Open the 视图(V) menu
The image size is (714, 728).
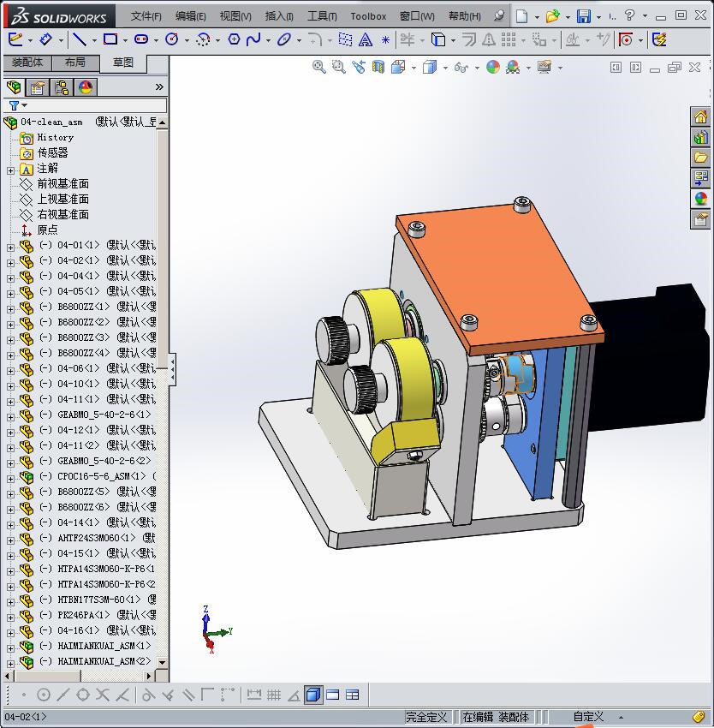[x=235, y=16]
